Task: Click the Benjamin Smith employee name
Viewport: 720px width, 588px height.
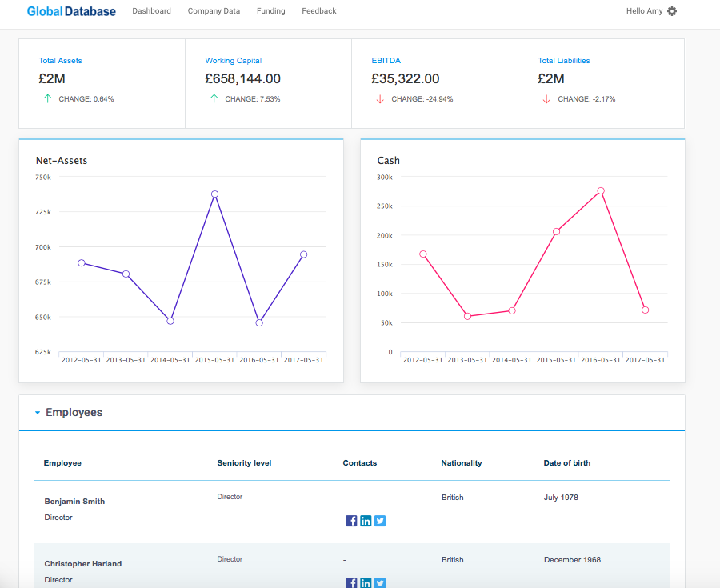Action: click(74, 502)
